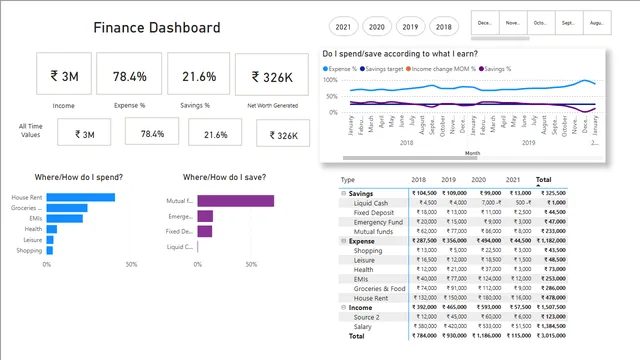
Task: Select the Fixed Deposit savings bar
Action: [205, 231]
